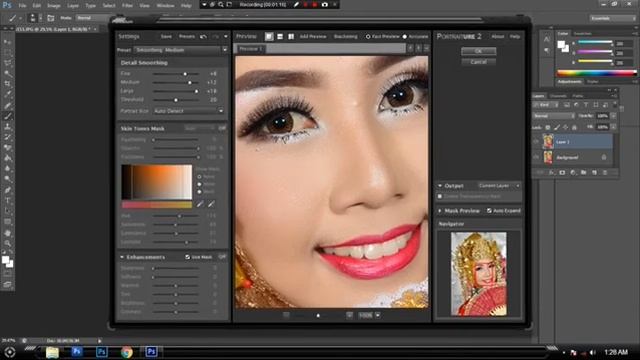Viewport: 640px width, 360px height.
Task: Create new group folder icon in Layers panel
Action: pos(584,173)
